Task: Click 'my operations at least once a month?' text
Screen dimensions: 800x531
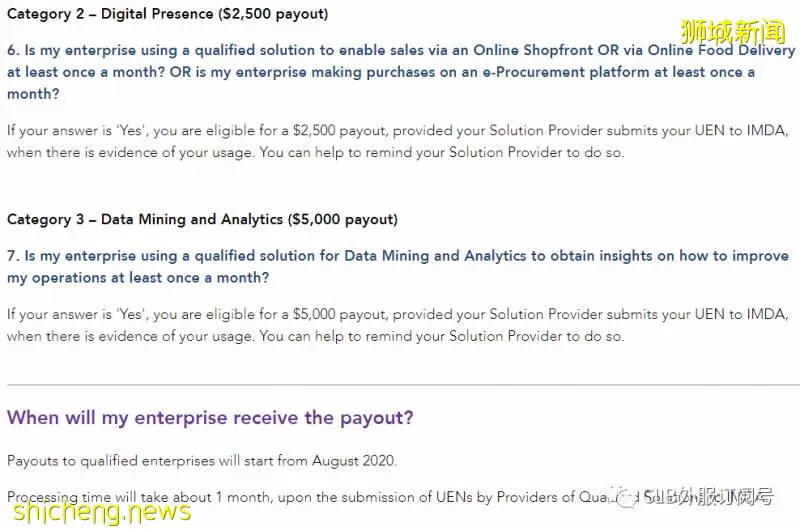Action: tap(138, 278)
